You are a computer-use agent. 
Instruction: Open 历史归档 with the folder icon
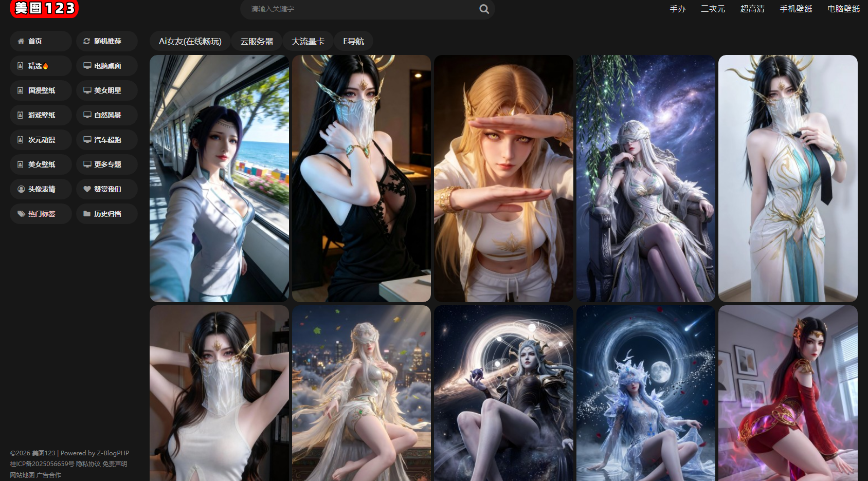point(107,214)
